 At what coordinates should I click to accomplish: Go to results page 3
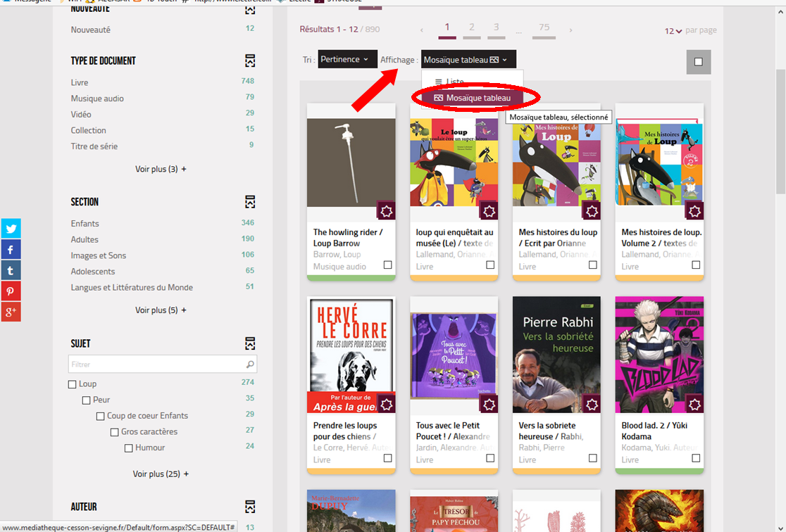pos(496,29)
